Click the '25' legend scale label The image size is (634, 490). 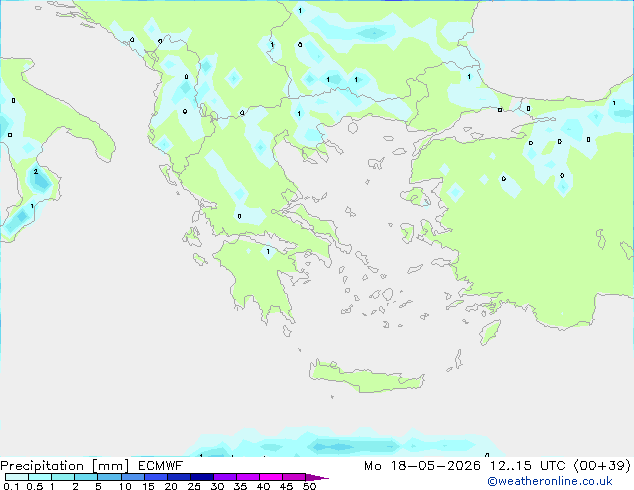click(194, 486)
